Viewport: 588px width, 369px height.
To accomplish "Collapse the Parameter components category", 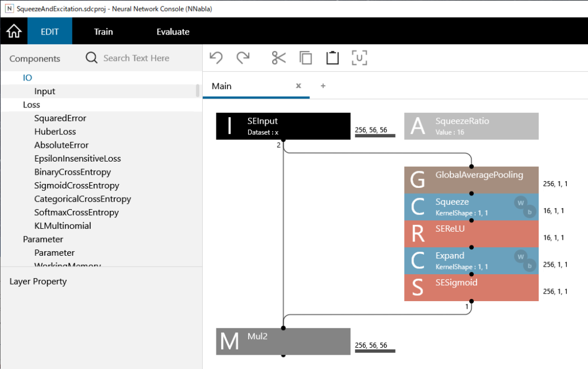I will (43, 239).
